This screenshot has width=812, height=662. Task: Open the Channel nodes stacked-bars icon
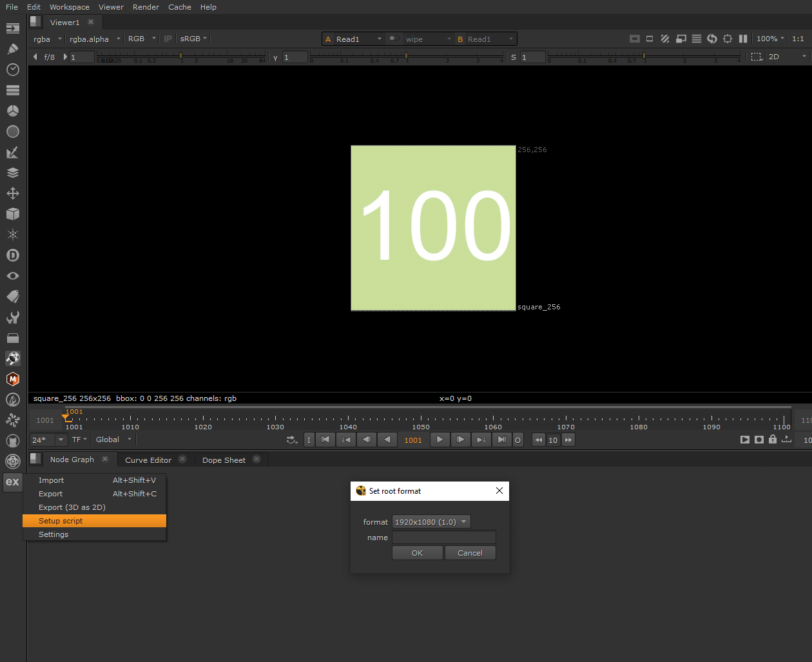click(x=13, y=90)
